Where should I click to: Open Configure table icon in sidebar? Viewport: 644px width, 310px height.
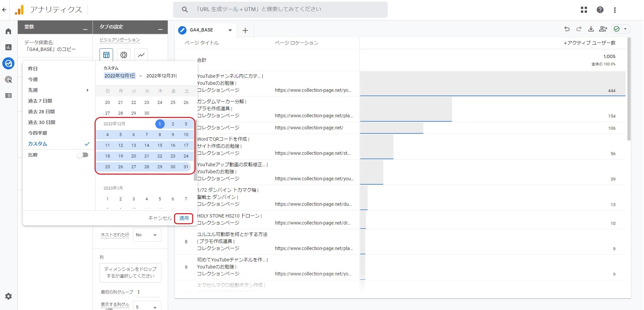[x=8, y=96]
